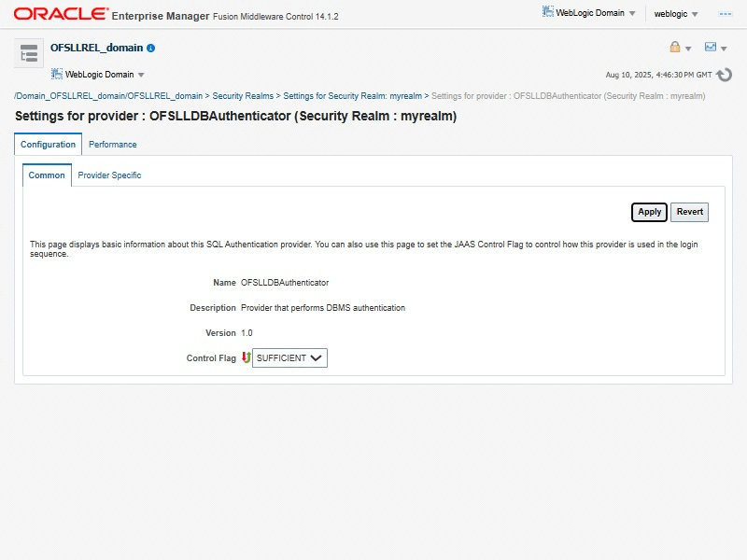Click the Version value 1.0
Image resolution: width=747 pixels, height=560 pixels.
pos(247,333)
